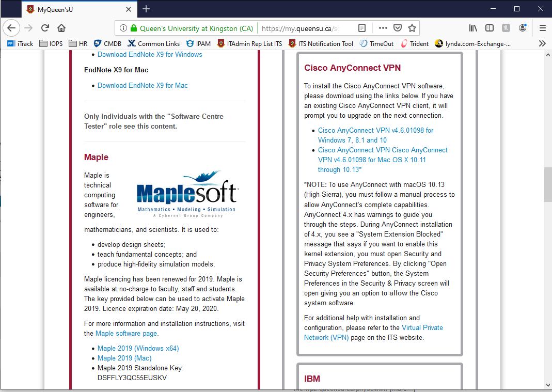Open the CMDB bookmark
This screenshot has height=392, width=552.
pyautogui.click(x=108, y=44)
